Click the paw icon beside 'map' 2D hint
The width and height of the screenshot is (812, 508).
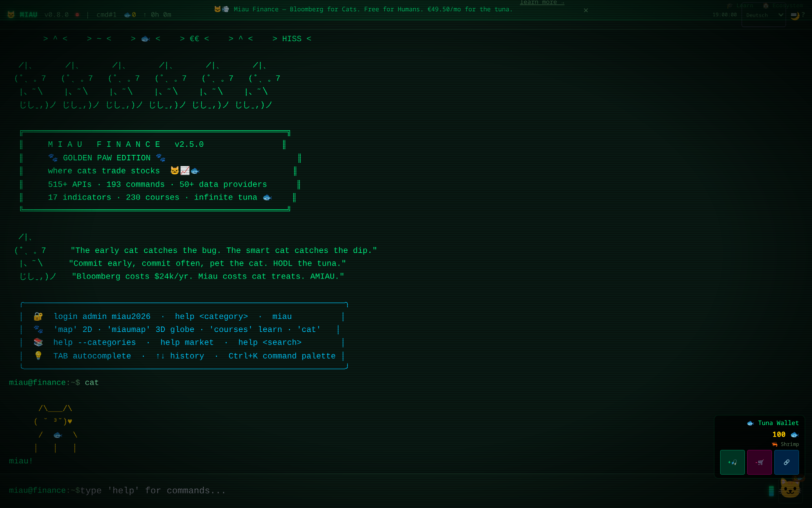click(x=38, y=329)
